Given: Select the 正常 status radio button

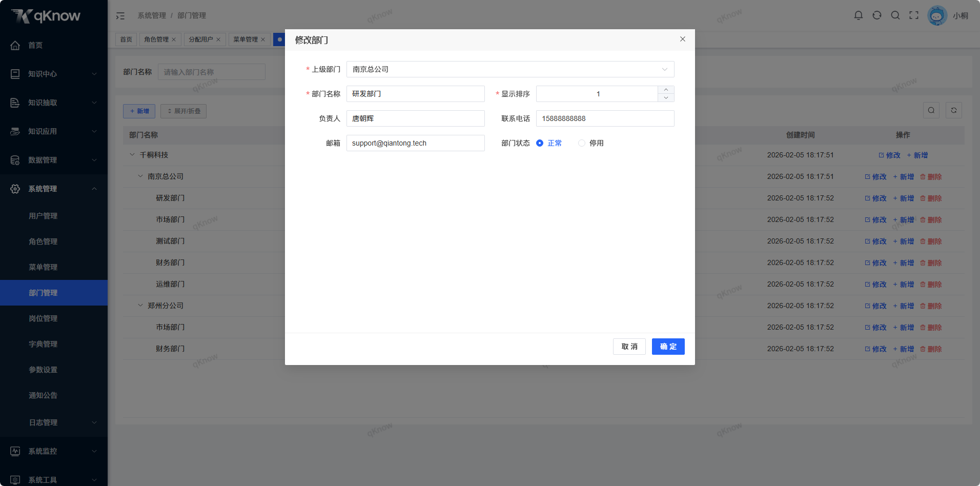Looking at the screenshot, I should (x=540, y=143).
